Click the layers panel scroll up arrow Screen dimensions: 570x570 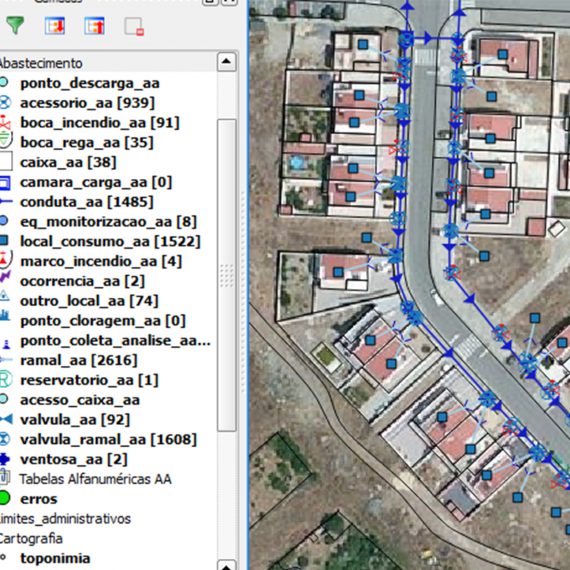point(226,62)
